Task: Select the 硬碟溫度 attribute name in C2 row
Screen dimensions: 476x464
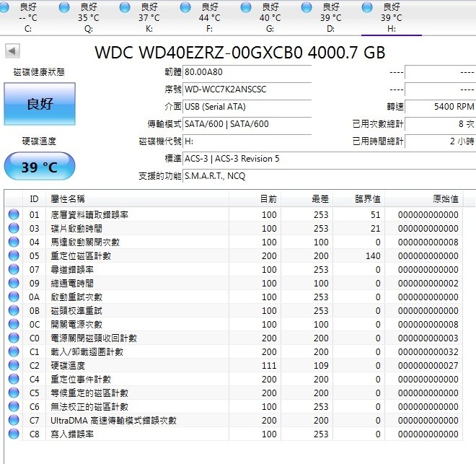Action: [x=68, y=366]
